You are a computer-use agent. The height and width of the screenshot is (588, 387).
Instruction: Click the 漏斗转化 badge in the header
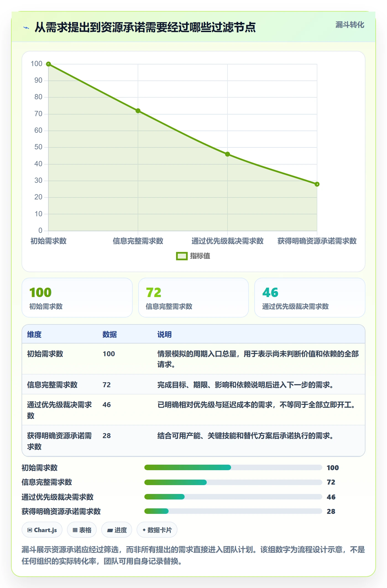click(350, 25)
